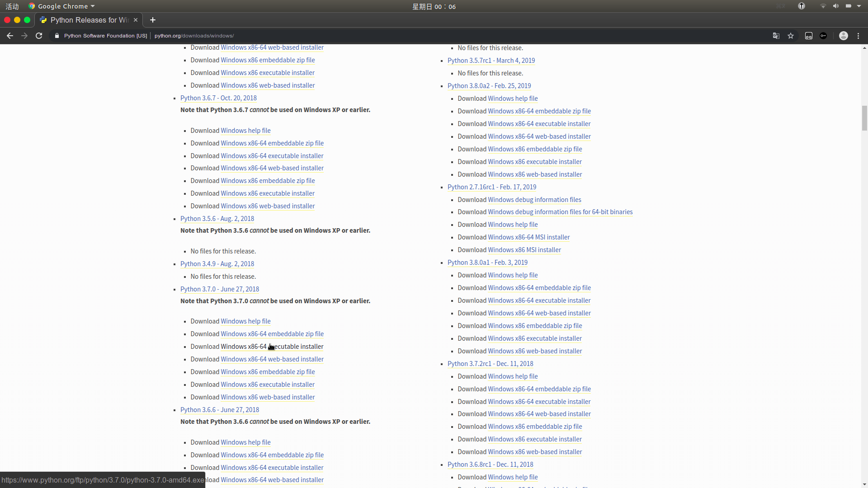Download 3.7.0 Windows x86 web-based installer
868x488 pixels.
(268, 397)
